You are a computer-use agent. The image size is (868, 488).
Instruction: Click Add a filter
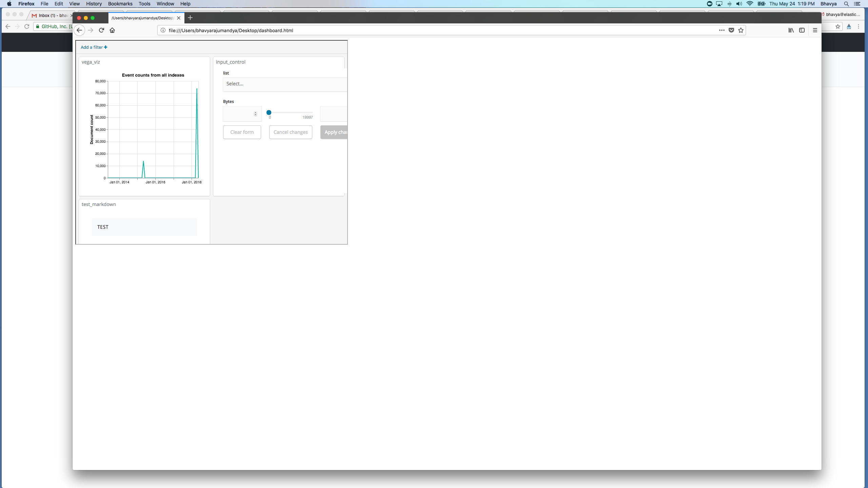coord(94,47)
